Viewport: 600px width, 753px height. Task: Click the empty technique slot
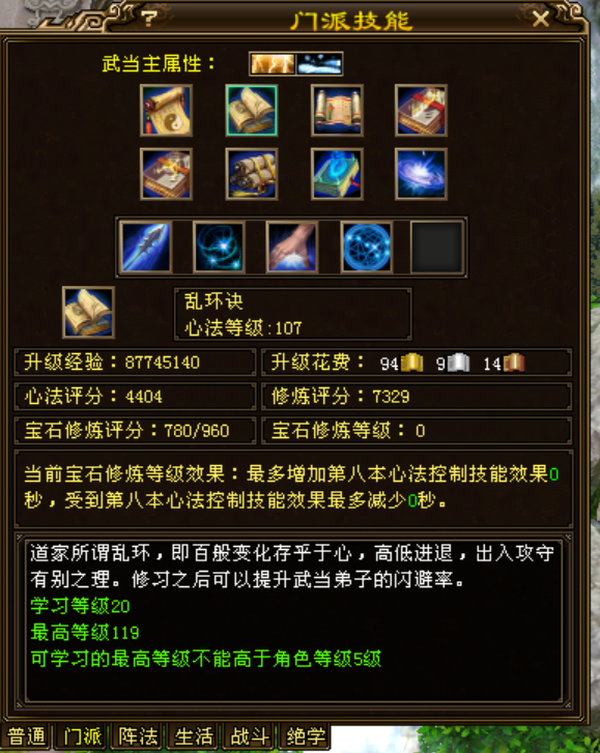437,247
